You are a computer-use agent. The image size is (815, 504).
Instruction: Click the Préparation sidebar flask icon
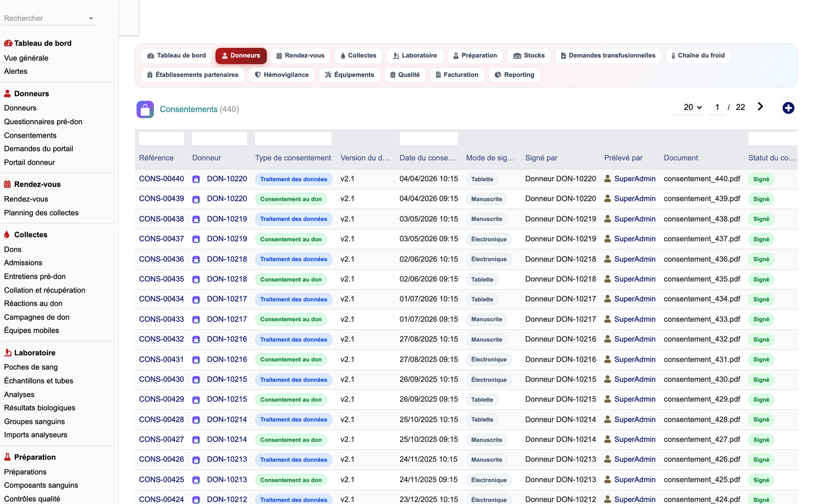[7, 457]
